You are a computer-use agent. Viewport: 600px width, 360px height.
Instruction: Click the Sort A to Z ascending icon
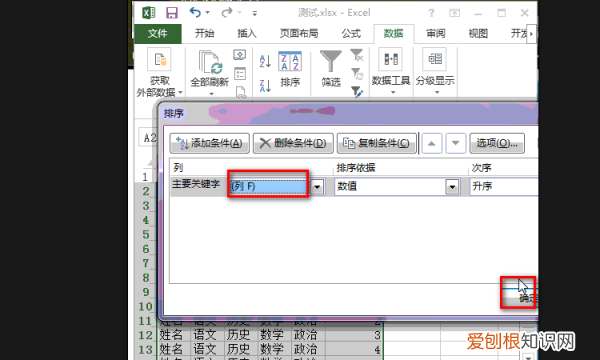265,61
